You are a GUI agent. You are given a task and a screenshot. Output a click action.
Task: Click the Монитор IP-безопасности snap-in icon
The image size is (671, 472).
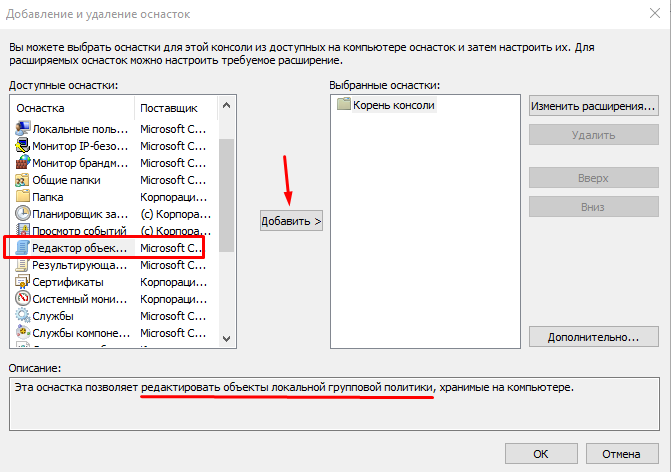click(x=22, y=145)
